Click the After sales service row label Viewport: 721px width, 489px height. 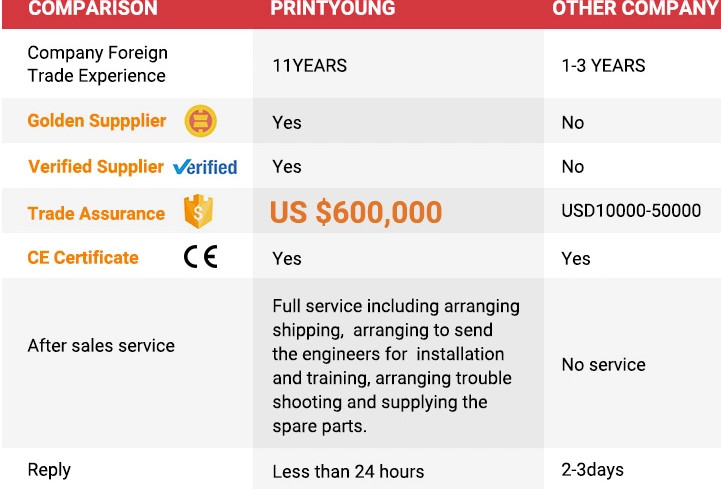[x=101, y=346]
